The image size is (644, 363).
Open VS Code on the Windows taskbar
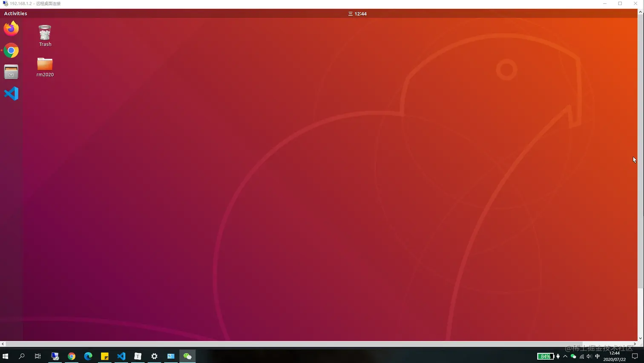[121, 356]
